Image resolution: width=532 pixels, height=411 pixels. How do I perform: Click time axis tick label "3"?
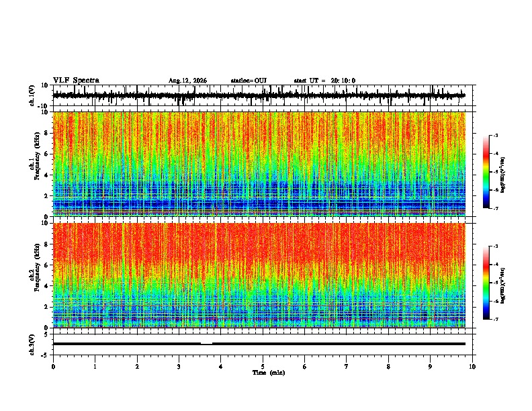tap(179, 367)
